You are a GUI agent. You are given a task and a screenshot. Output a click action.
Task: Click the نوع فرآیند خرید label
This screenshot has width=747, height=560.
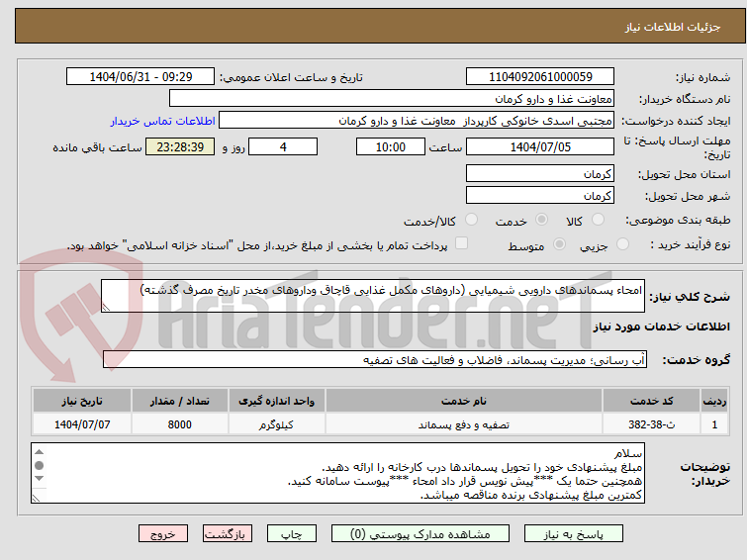pyautogui.click(x=690, y=244)
